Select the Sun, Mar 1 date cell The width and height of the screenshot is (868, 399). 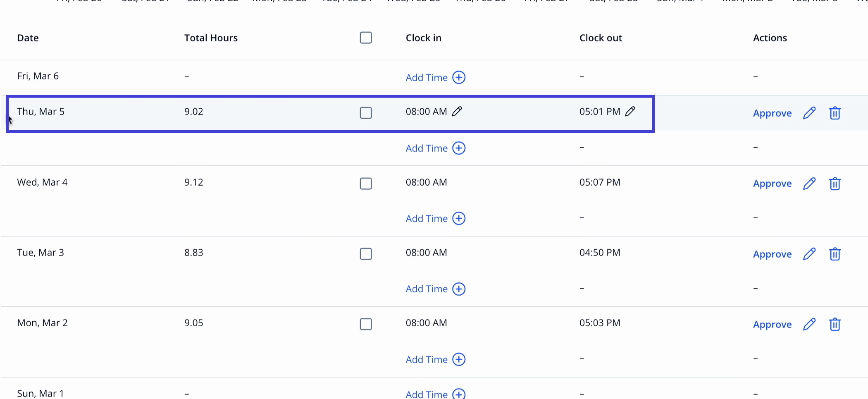[x=41, y=393]
